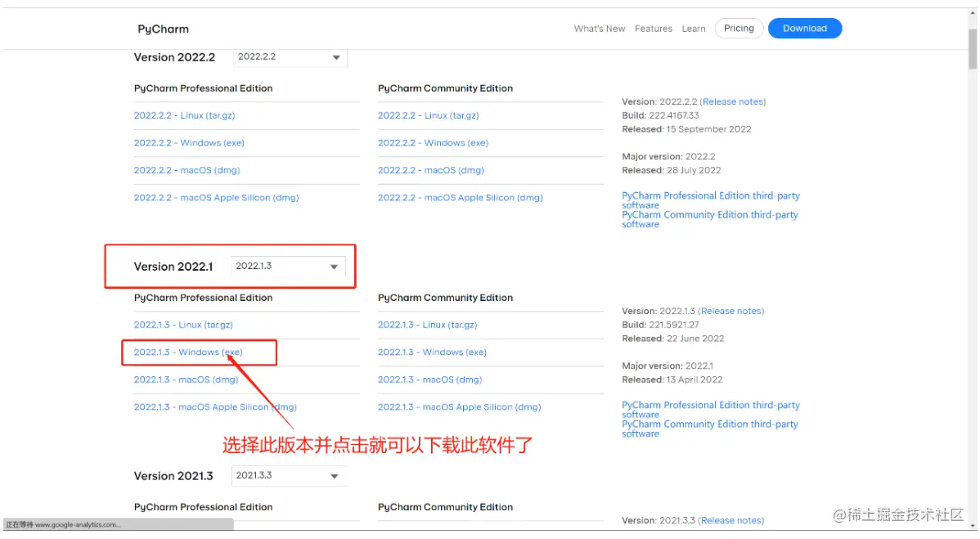Download Professional 2022.1.3 macOS Apple Silicon
This screenshot has width=980, height=539.
(215, 407)
